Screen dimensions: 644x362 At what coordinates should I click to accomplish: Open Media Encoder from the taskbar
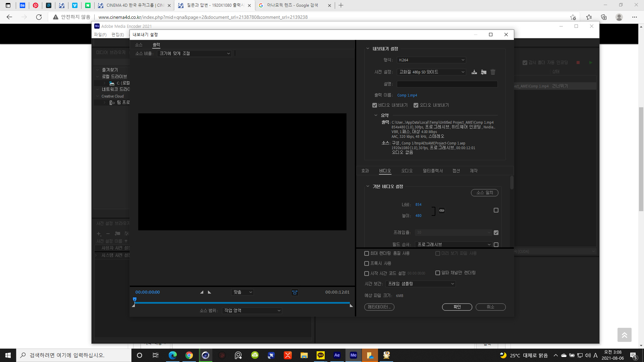[353, 355]
